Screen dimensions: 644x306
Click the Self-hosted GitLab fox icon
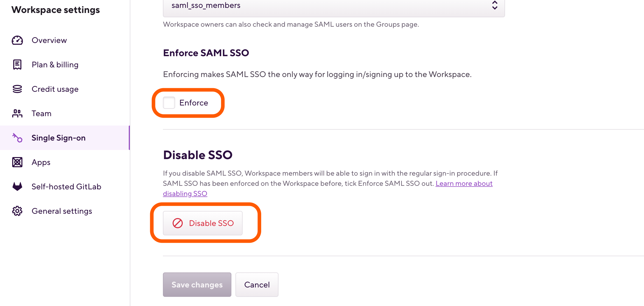pos(17,187)
